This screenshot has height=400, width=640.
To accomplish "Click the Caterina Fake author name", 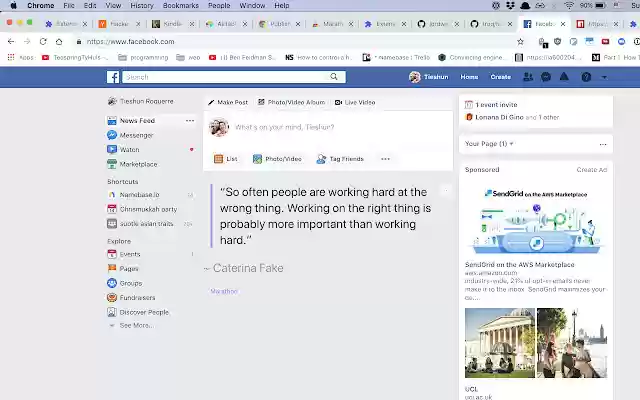I will click(x=248, y=268).
